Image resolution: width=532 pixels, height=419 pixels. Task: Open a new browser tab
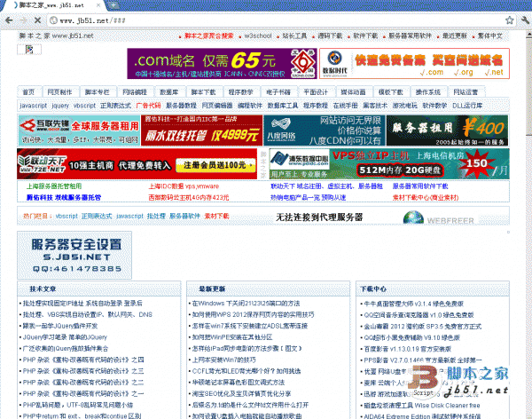[x=113, y=5]
